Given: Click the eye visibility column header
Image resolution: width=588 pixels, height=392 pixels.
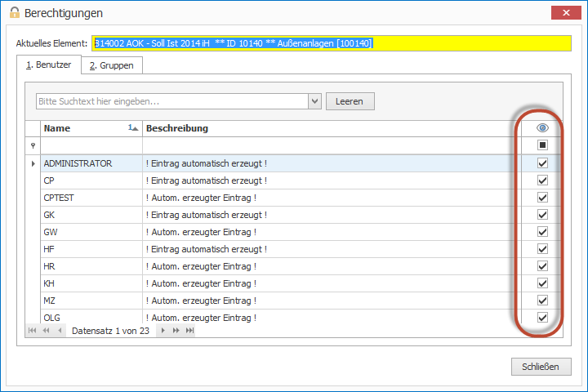Looking at the screenshot, I should tap(542, 128).
